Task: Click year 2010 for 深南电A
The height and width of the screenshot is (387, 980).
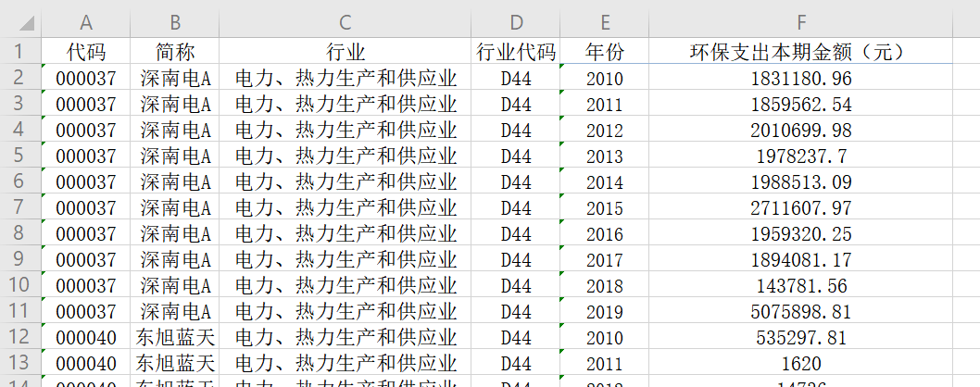Action: 604,78
